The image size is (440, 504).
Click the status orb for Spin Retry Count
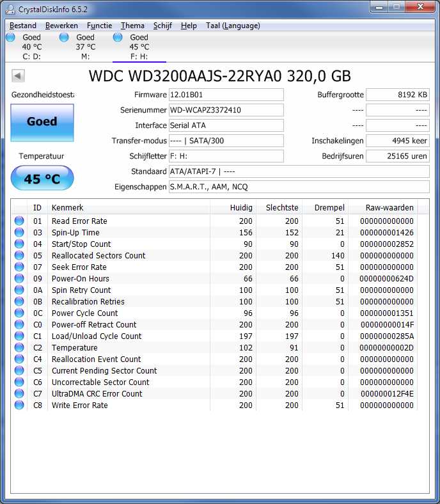(19, 290)
